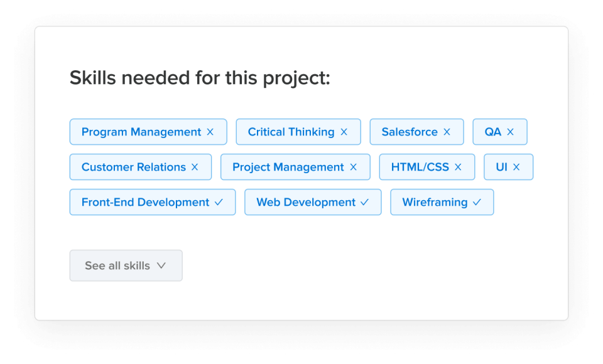
Task: Delete the QA tag with X
Action: 511,132
